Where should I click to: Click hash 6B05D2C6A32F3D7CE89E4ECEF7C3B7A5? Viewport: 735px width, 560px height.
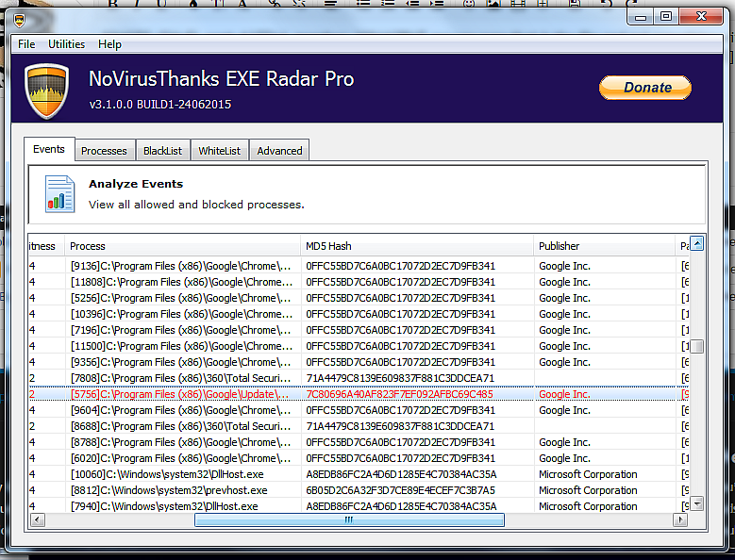tap(400, 490)
